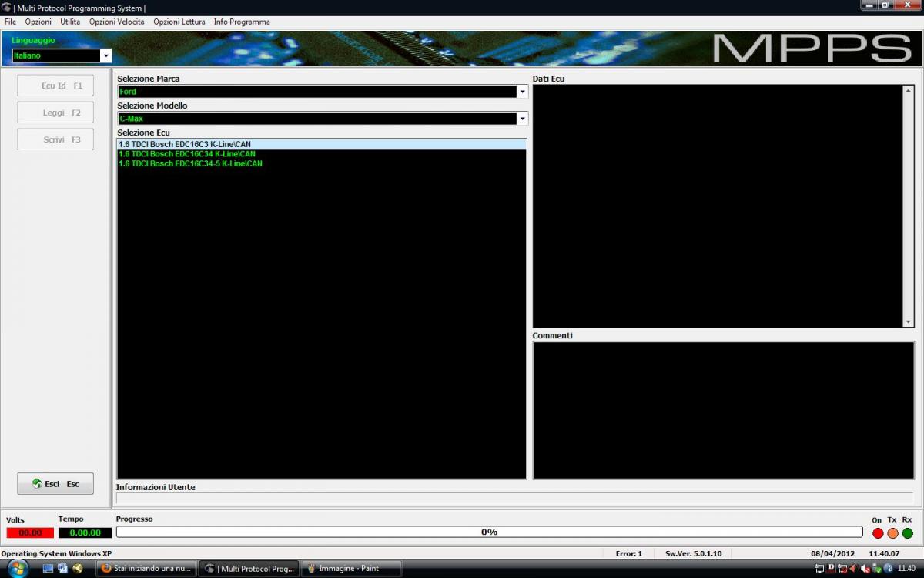Click the muted volume tray icon
Viewport: 924px width, 578px height.
click(866, 569)
